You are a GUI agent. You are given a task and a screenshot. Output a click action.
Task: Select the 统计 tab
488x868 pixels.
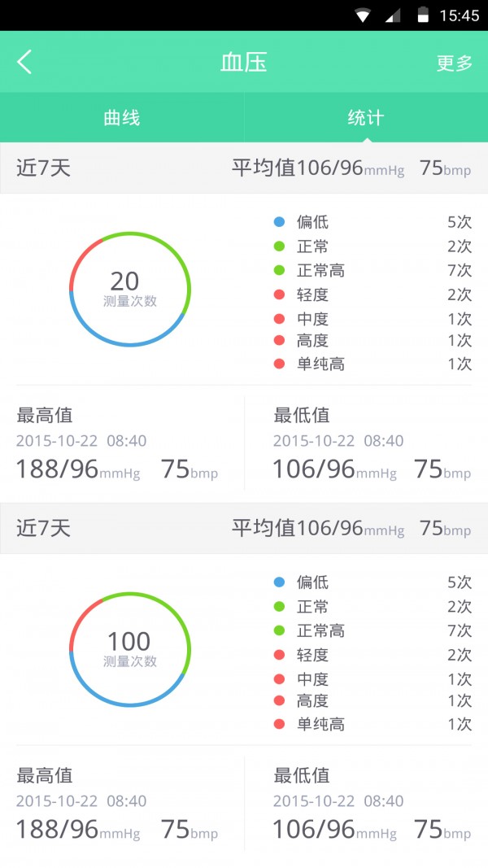tap(366, 118)
